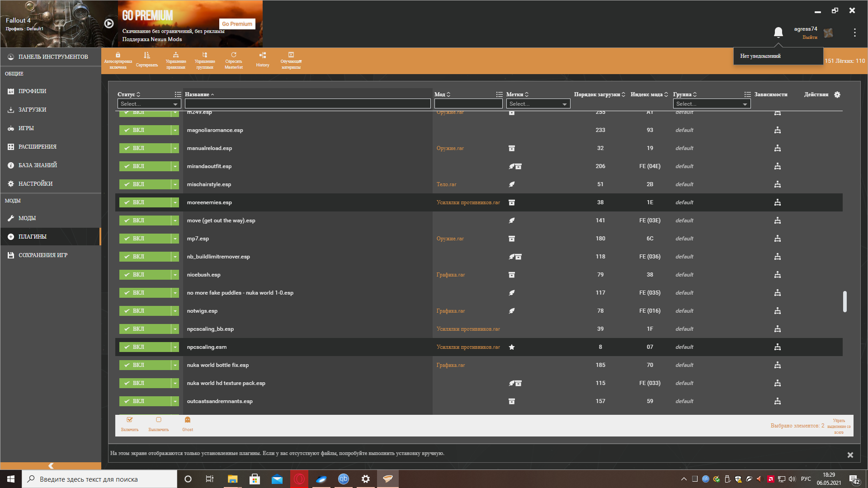Viewport: 868px width, 488px height.
Task: Toggle ВКЛ status for magnoliaromance.esp
Action: click(x=145, y=130)
